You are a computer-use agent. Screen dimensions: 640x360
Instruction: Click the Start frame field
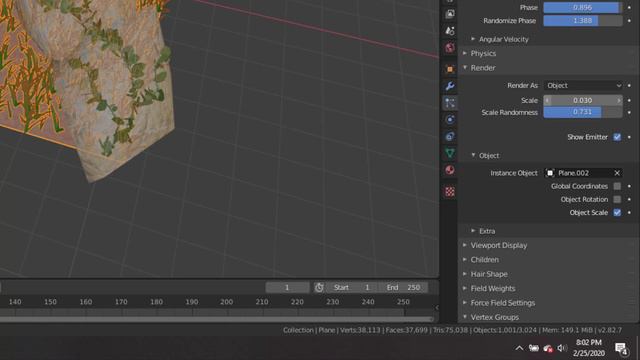tap(352, 287)
